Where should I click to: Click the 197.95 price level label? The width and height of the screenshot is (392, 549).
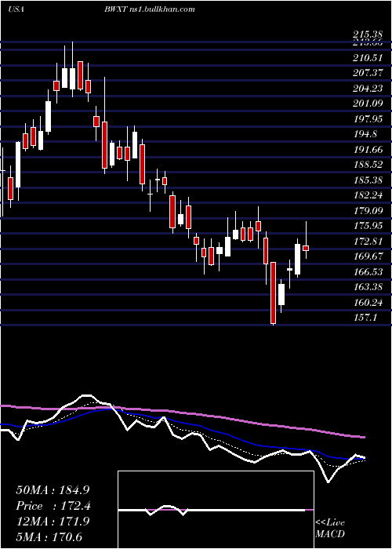(x=368, y=119)
